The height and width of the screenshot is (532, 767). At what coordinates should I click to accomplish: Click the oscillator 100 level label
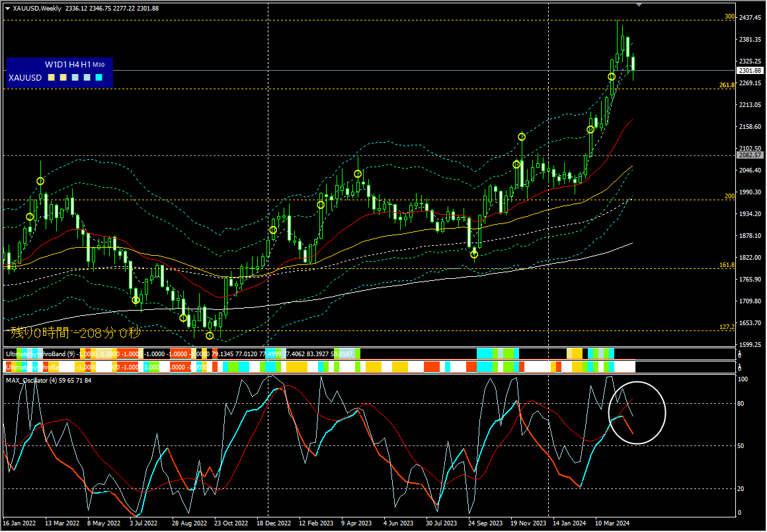[743, 379]
